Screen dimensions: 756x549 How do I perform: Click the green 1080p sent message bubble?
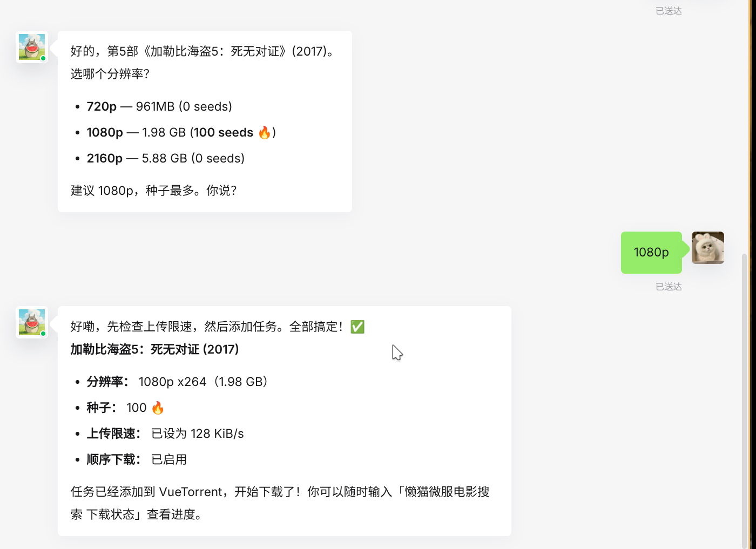pyautogui.click(x=651, y=253)
